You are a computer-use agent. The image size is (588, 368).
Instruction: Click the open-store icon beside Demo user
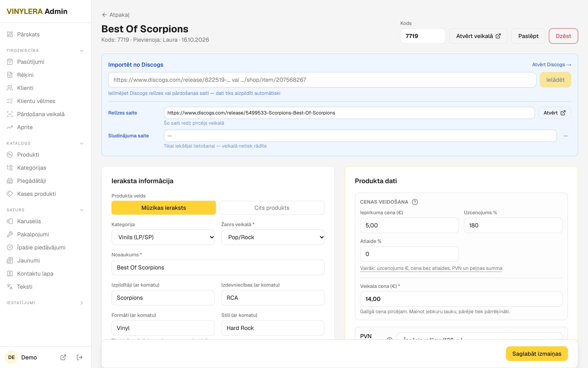[63, 357]
